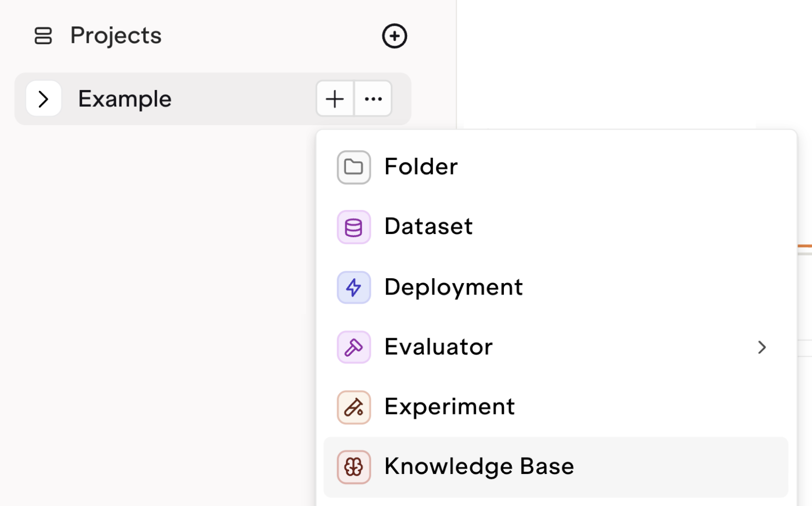Click the Folder icon in the menu
The height and width of the screenshot is (506, 812).
pyautogui.click(x=353, y=167)
